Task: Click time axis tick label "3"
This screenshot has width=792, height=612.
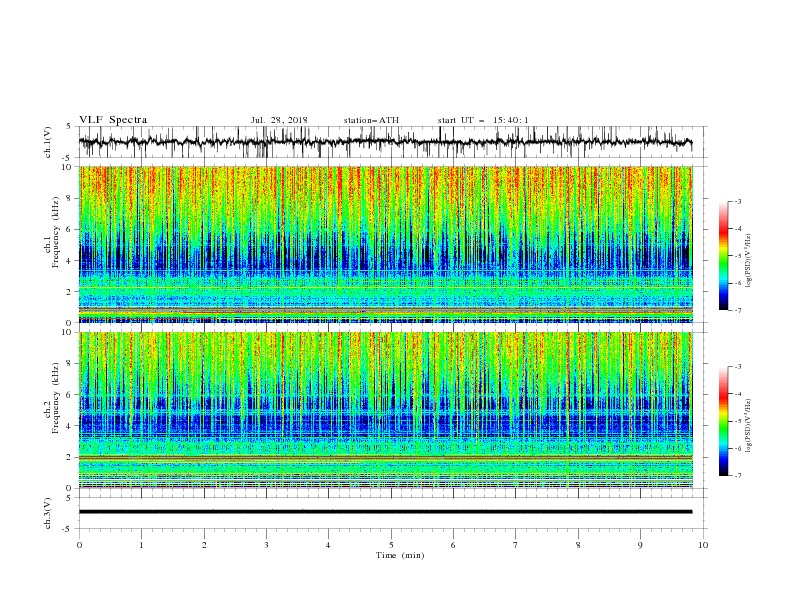Action: 266,545
